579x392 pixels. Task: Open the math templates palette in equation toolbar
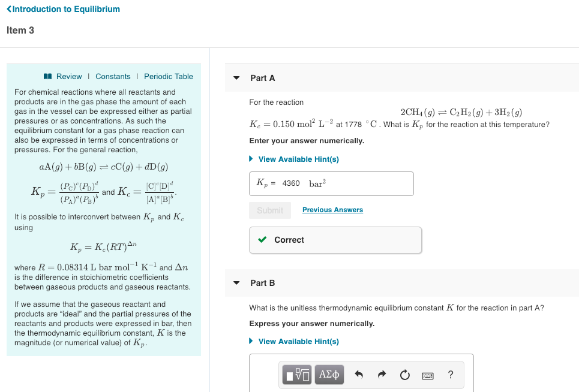pos(296,374)
